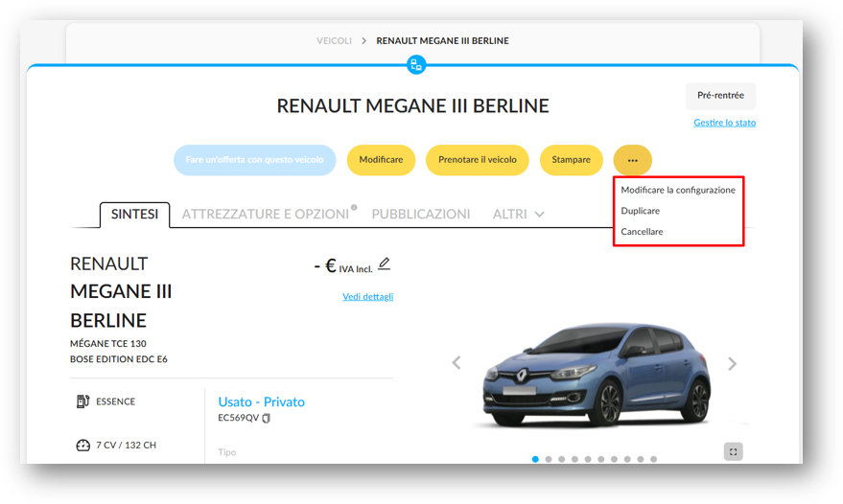Click the Fare un'offerta con questo veicolo button
Screen dimensions: 843x504
(x=255, y=160)
